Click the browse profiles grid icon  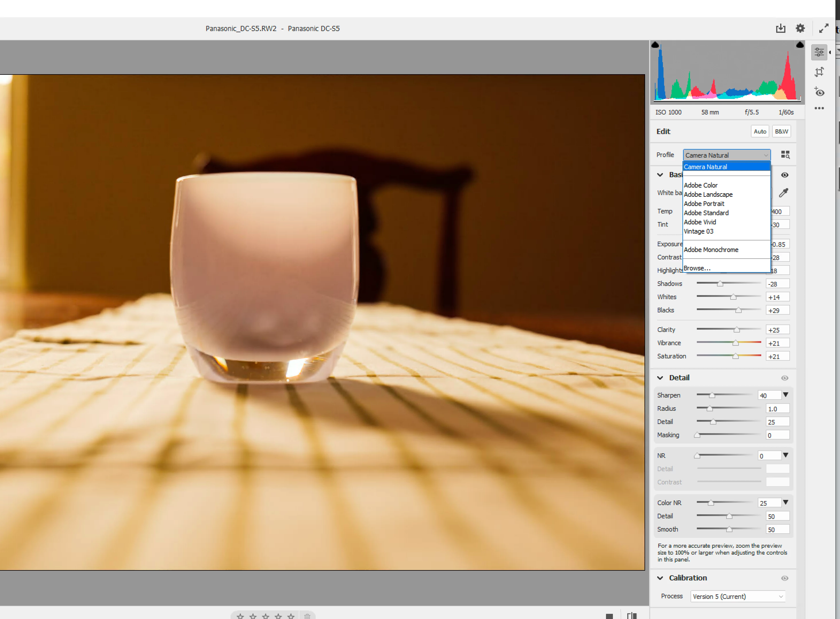(x=785, y=155)
